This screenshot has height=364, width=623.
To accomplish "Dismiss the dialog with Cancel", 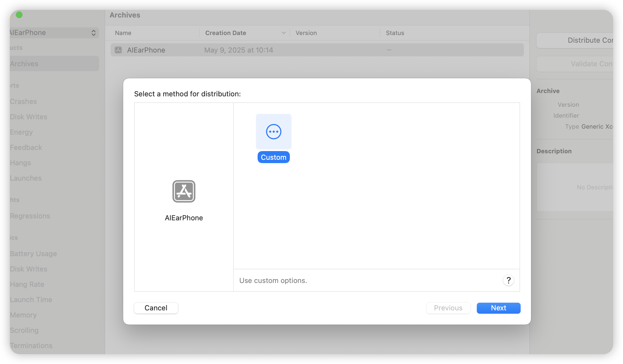I will (156, 308).
